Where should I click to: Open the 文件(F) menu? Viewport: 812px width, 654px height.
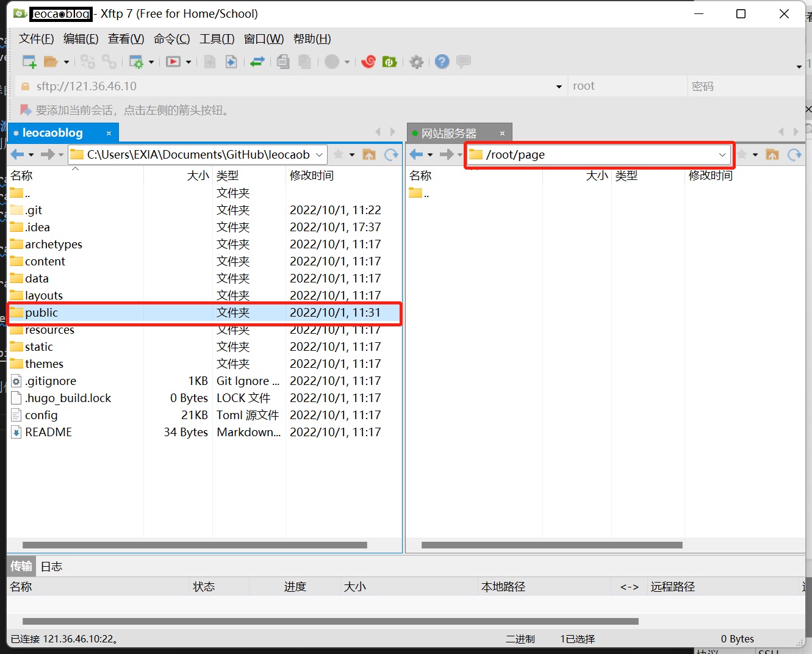tap(36, 39)
